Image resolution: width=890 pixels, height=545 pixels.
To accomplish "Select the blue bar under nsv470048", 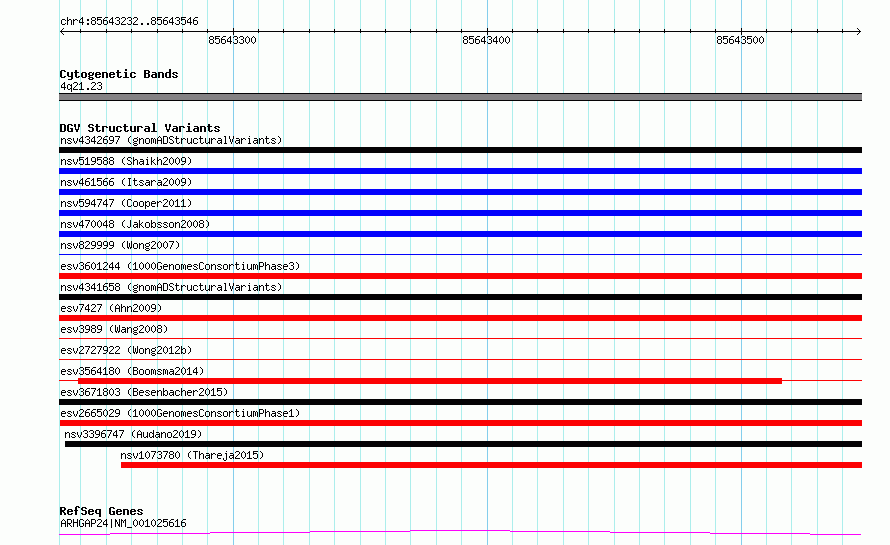I will pos(460,234).
